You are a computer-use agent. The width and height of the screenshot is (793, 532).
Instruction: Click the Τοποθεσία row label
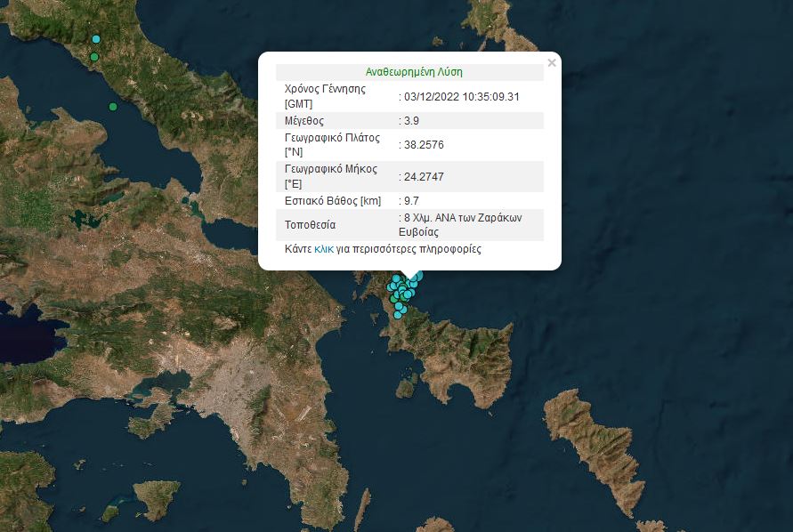point(311,224)
